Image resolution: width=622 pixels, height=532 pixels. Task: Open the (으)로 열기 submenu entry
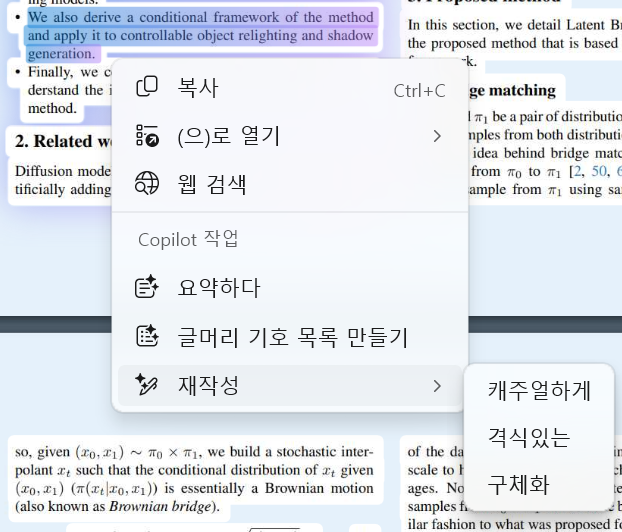point(290,136)
